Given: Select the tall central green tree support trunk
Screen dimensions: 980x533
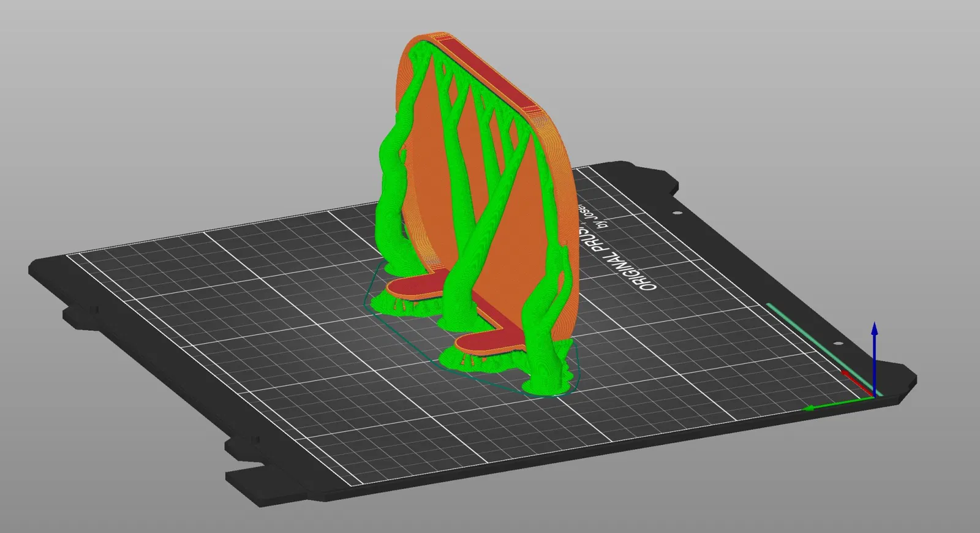Looking at the screenshot, I should 464,245.
